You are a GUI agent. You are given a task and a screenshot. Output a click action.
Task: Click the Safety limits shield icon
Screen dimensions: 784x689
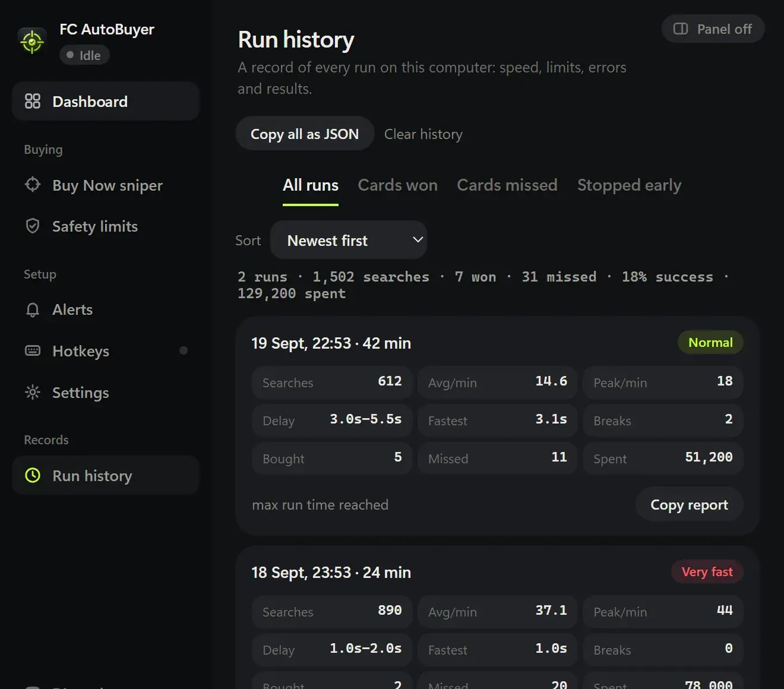[x=33, y=226]
